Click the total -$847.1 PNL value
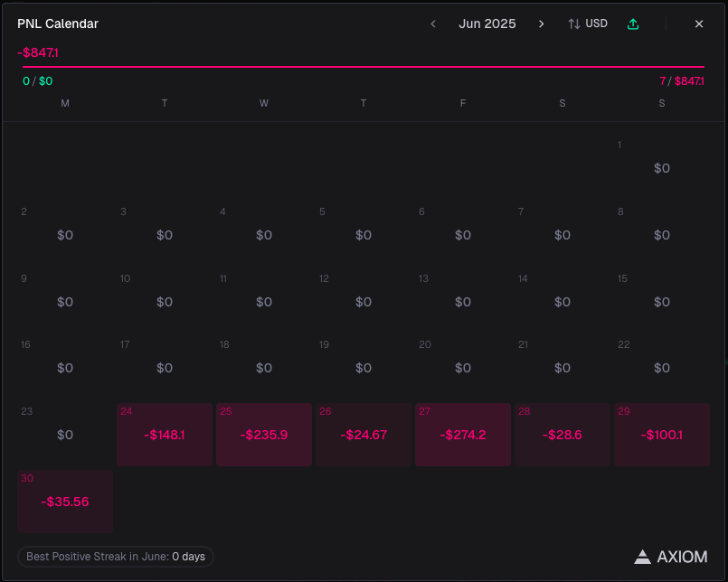This screenshot has width=728, height=582. point(38,52)
